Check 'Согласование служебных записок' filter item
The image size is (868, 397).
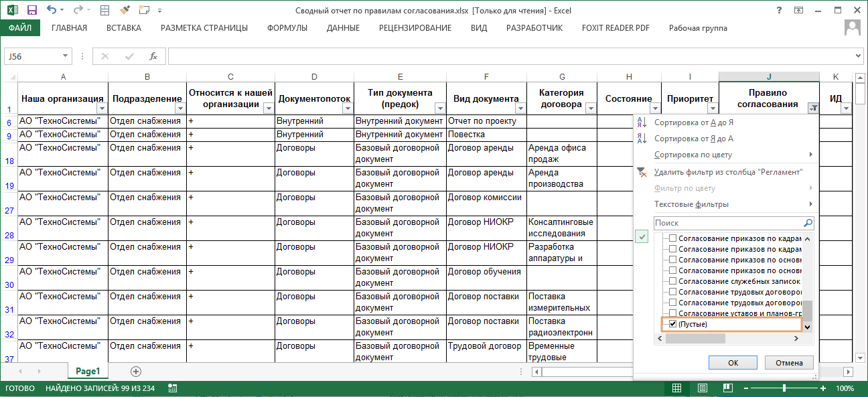pos(673,281)
